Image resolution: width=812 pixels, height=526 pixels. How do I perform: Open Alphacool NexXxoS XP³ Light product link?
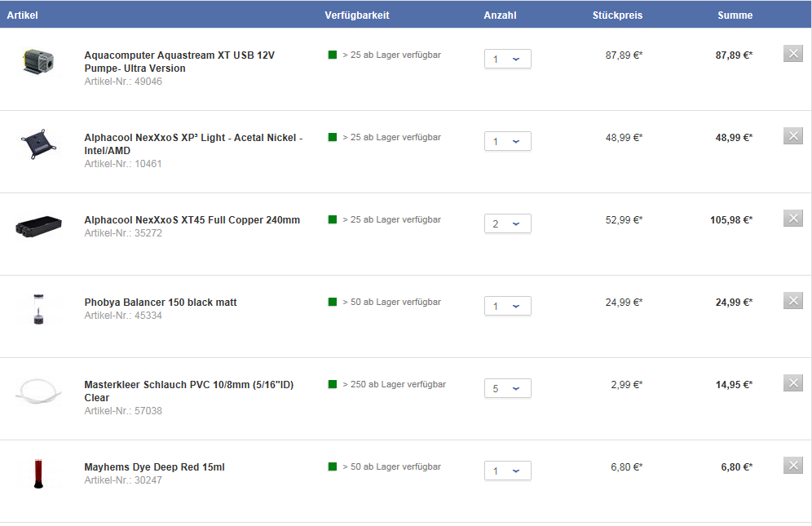(193, 144)
